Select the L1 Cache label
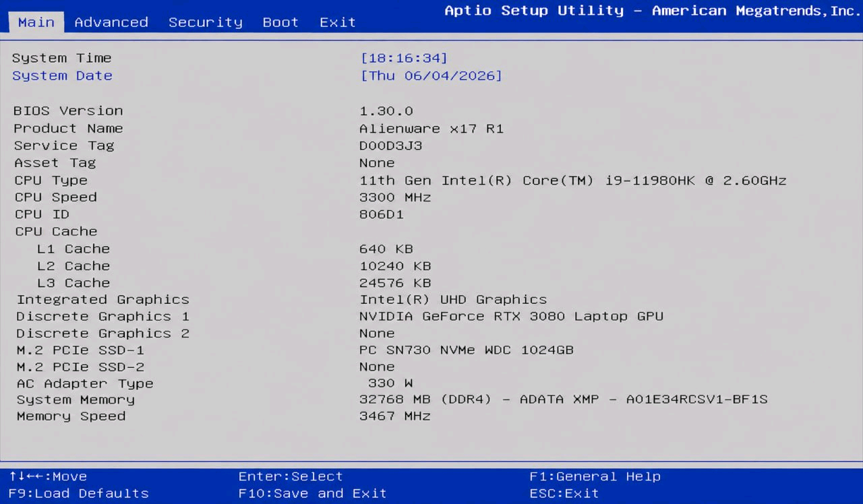 [x=73, y=249]
